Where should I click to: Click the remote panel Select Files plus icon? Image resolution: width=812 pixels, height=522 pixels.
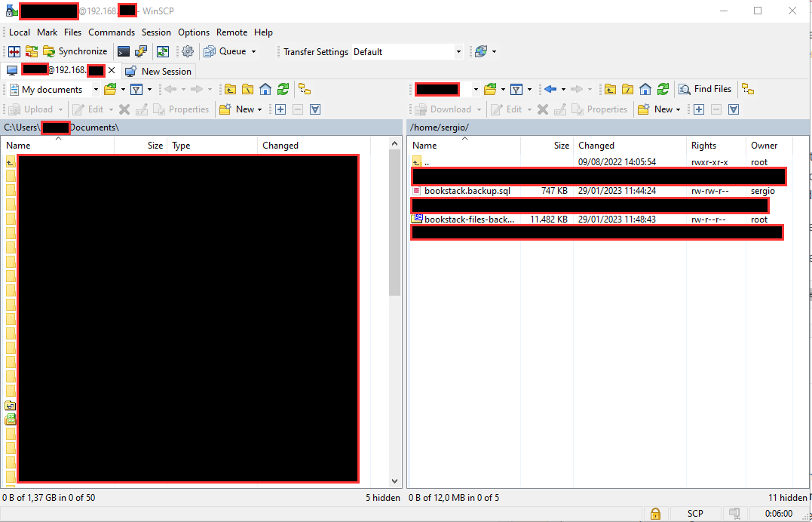click(x=699, y=109)
